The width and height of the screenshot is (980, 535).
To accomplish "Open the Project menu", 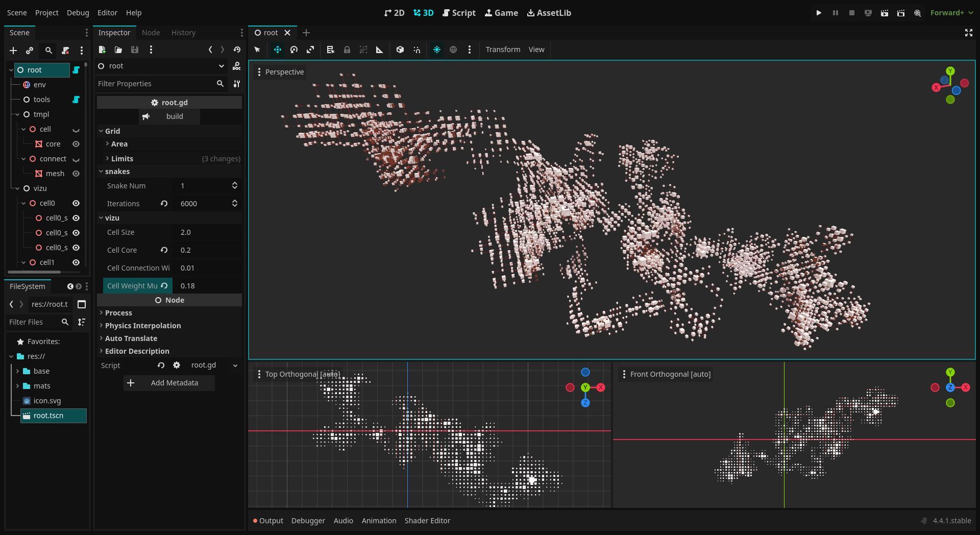I will click(46, 13).
